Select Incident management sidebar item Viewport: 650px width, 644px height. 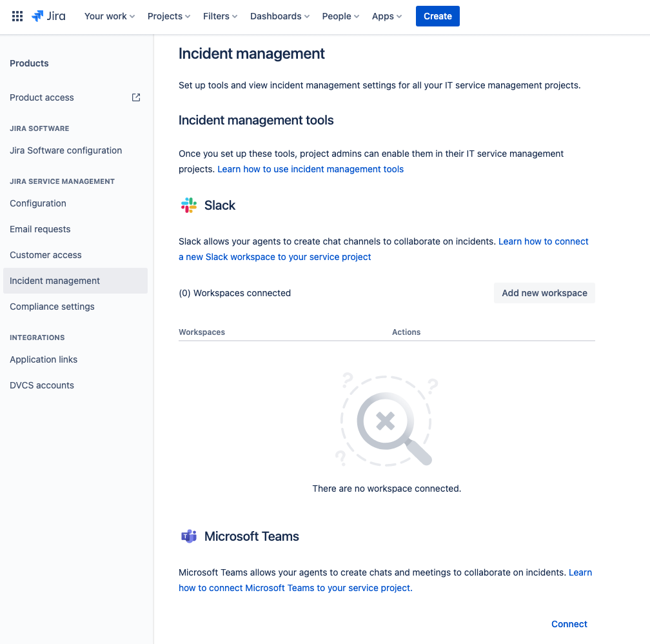(x=75, y=281)
